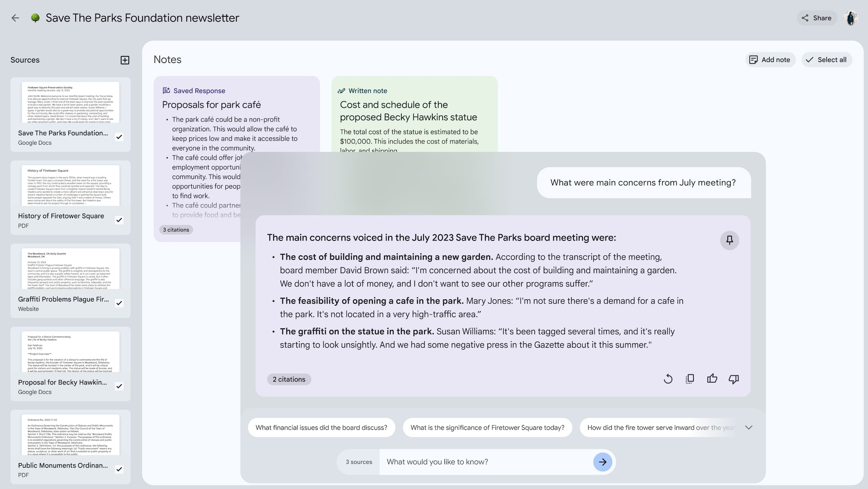Click the Add note button
Image resolution: width=868 pixels, height=489 pixels.
point(770,60)
